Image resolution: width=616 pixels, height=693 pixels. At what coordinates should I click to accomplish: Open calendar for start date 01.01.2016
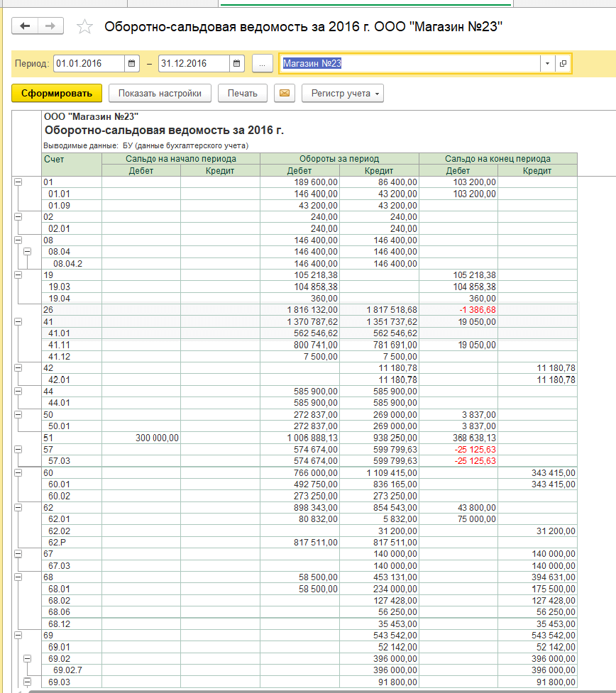[x=132, y=64]
